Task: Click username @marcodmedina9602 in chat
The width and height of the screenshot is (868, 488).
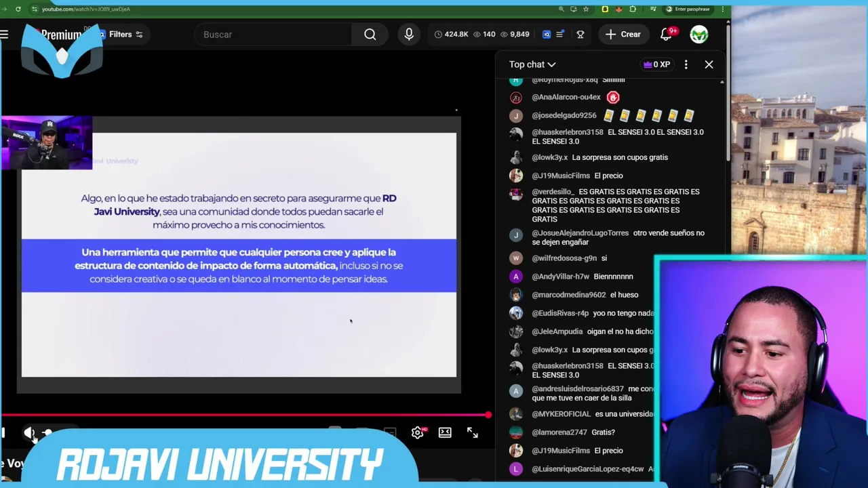Action: pyautogui.click(x=569, y=295)
